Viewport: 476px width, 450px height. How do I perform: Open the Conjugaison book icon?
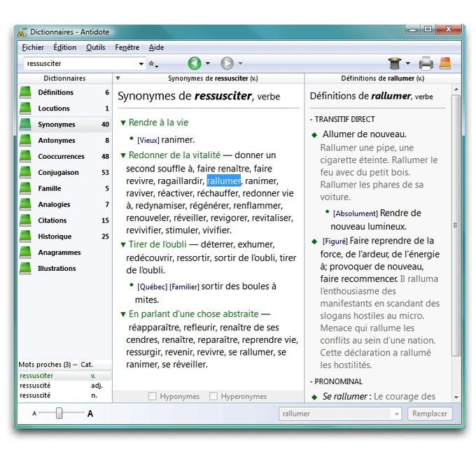(x=25, y=173)
